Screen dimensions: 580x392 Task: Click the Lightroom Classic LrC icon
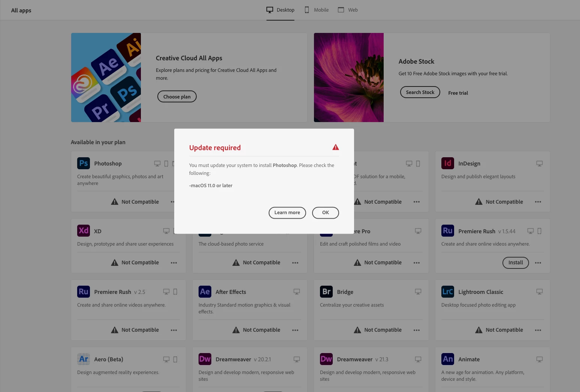(x=448, y=292)
